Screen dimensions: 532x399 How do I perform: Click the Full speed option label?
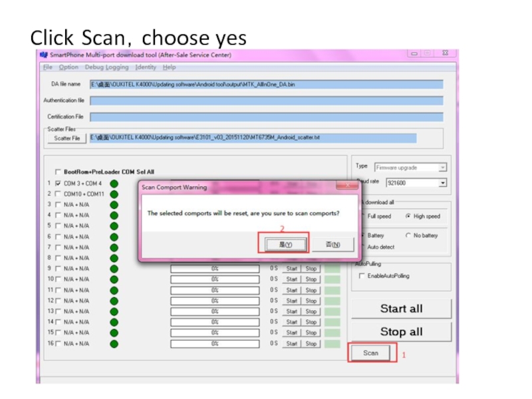point(379,216)
